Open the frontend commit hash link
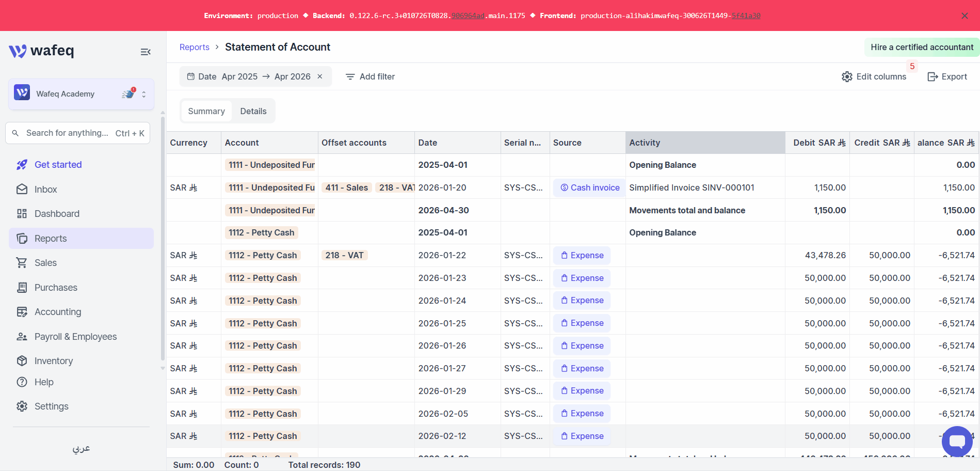 click(746, 16)
